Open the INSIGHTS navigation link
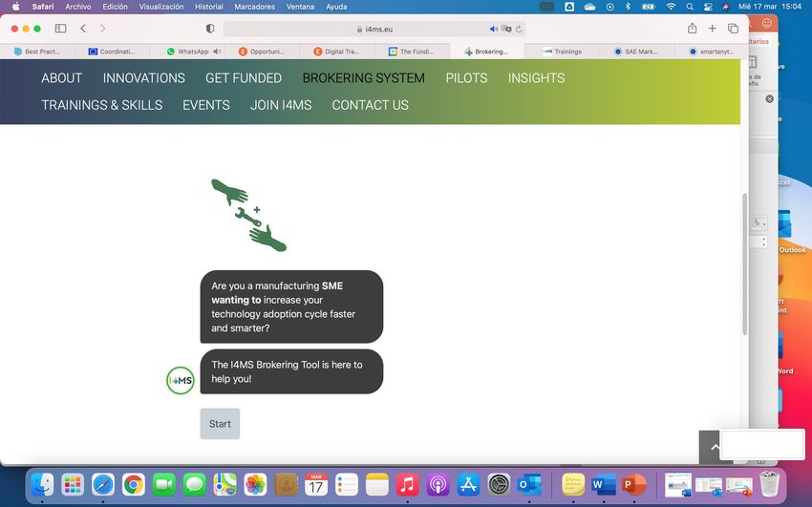812x507 pixels. pyautogui.click(x=536, y=78)
